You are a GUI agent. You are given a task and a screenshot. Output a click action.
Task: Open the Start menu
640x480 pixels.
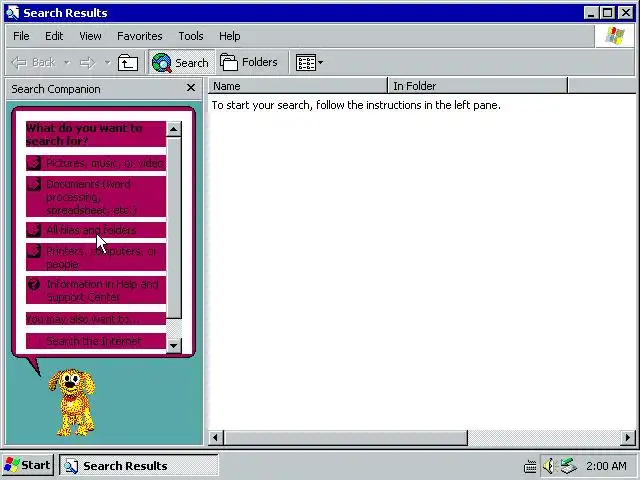coord(28,465)
